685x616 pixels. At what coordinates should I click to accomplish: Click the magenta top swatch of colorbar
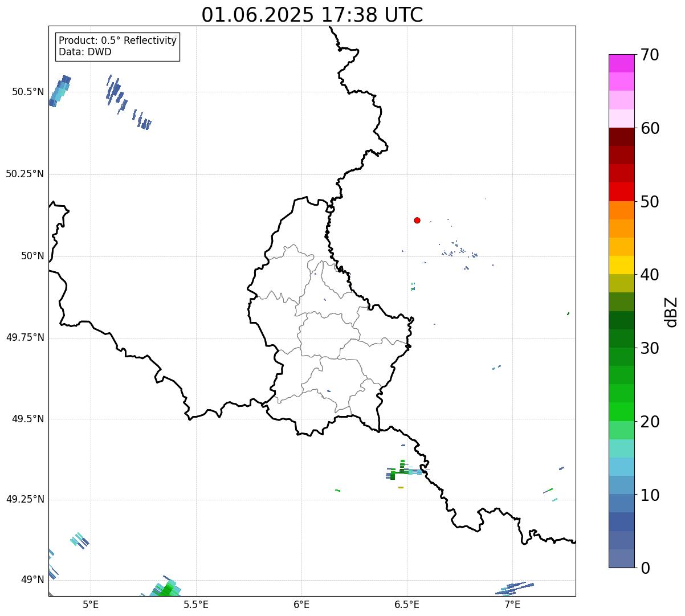(621, 63)
